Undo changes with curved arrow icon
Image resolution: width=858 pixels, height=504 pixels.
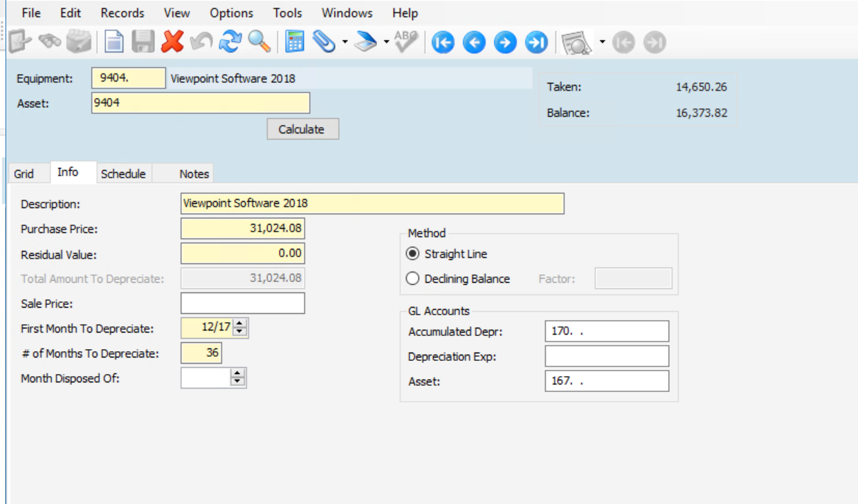click(x=201, y=43)
